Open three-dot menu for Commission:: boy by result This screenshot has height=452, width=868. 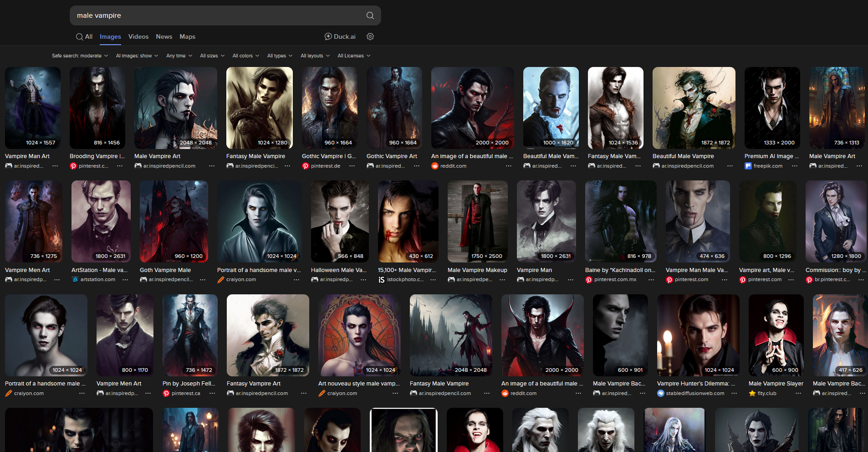[x=861, y=279]
